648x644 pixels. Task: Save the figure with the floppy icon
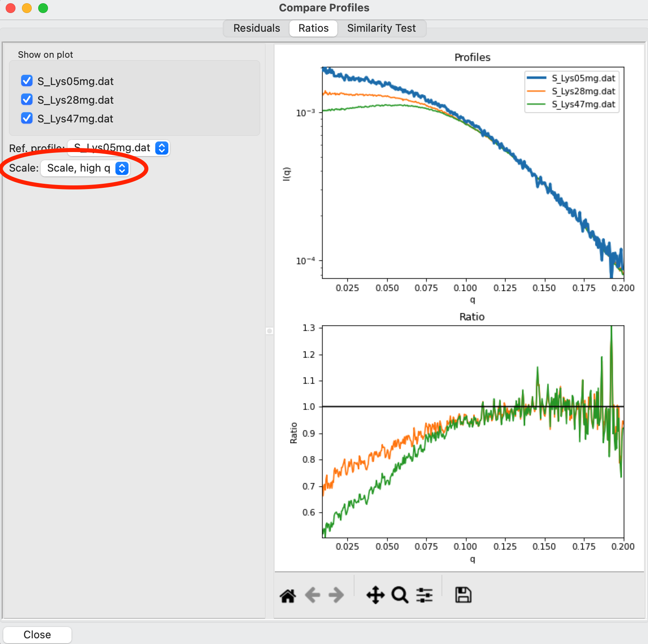click(x=463, y=595)
